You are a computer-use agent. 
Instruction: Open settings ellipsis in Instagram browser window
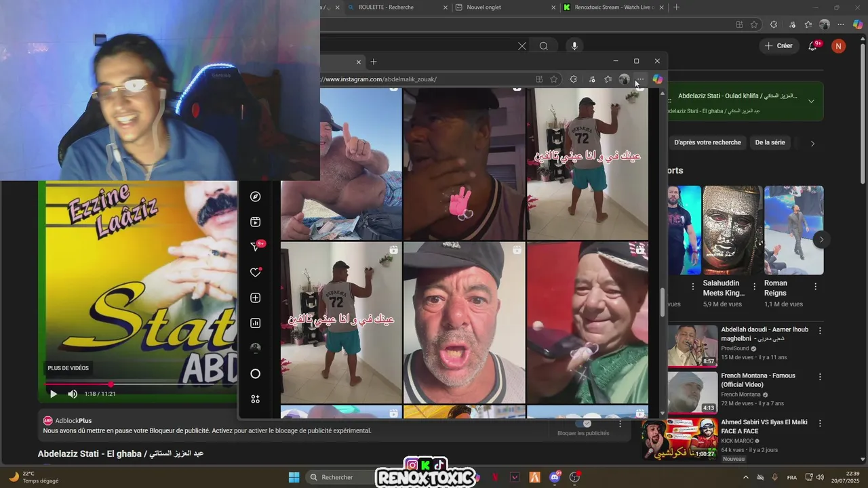[640, 79]
